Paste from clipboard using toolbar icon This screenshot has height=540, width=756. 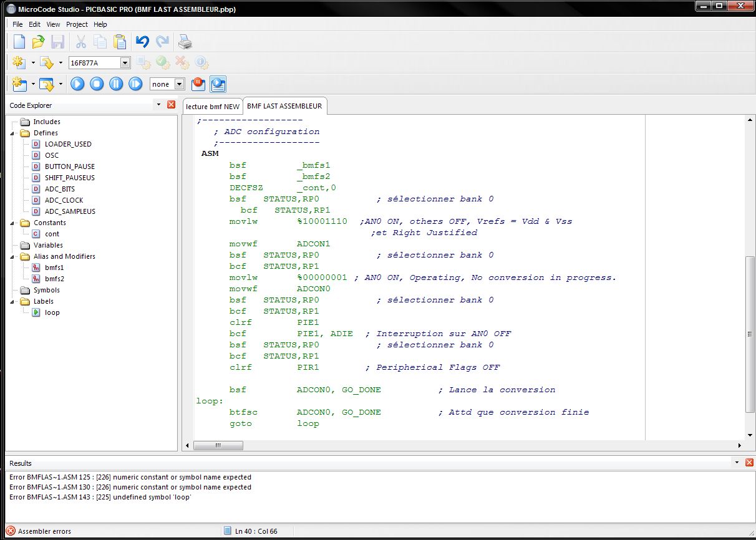point(120,42)
